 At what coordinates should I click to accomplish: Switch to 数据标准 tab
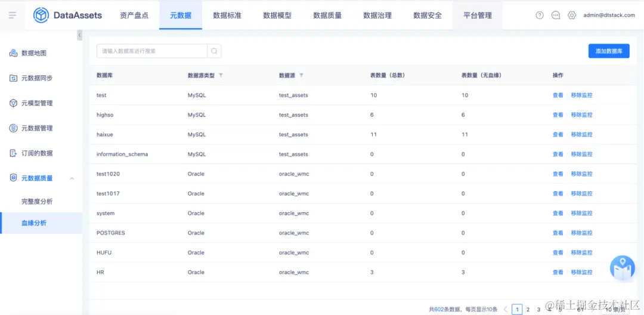227,16
